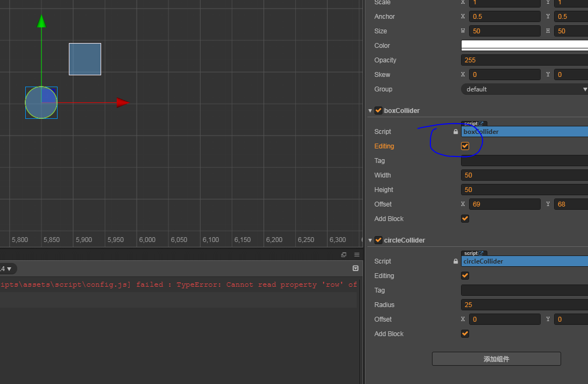Collapse the boxCollider component section

point(370,111)
